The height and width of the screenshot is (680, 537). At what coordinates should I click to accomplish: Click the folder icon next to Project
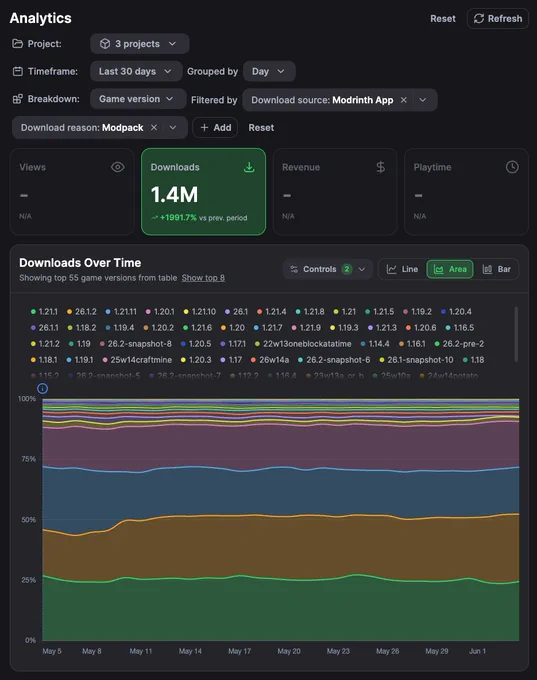[17, 44]
